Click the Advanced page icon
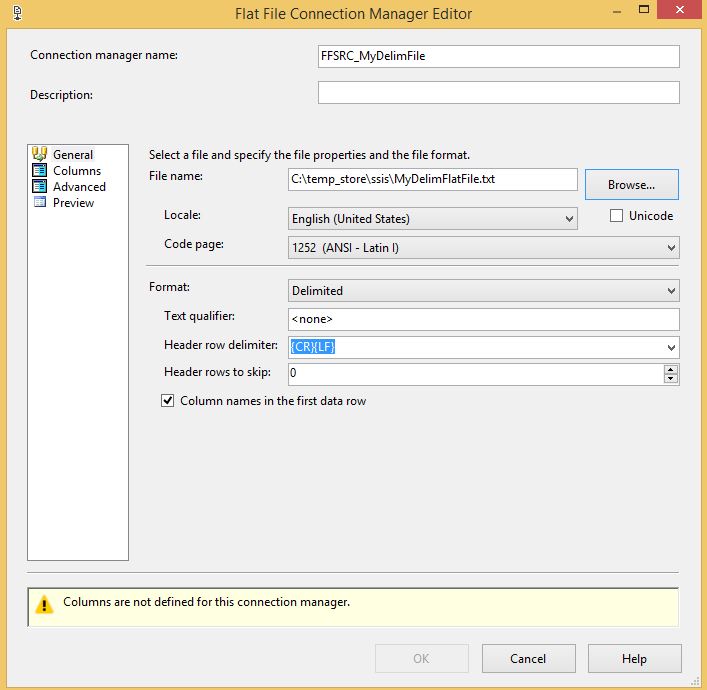The image size is (707, 690). point(40,186)
